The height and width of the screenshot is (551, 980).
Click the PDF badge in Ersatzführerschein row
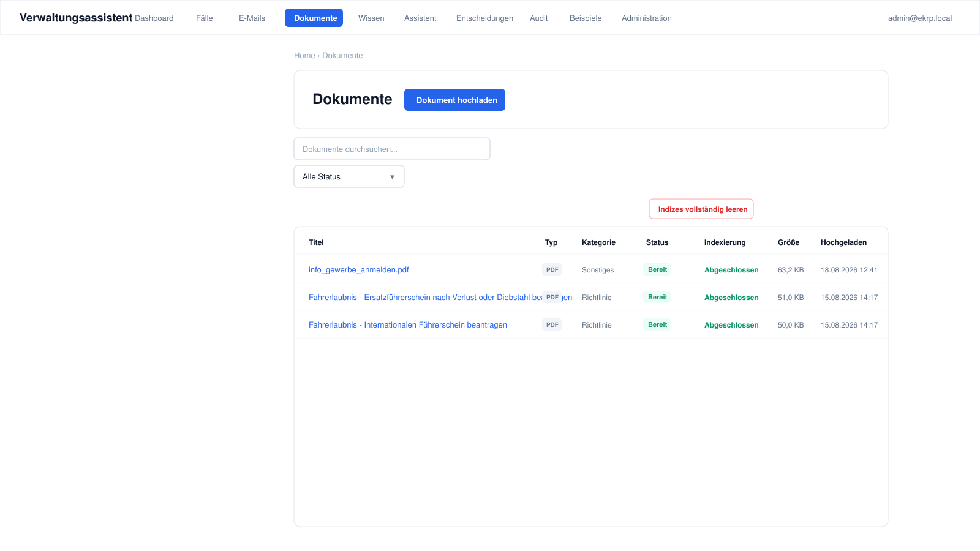(552, 298)
